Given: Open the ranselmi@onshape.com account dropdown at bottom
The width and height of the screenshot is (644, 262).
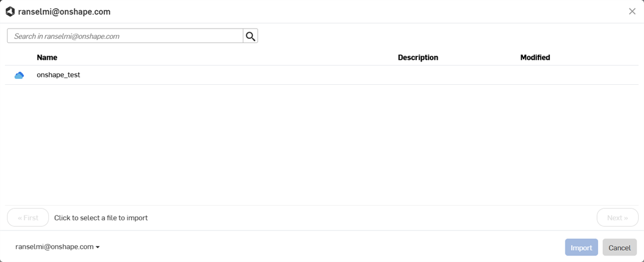Looking at the screenshot, I should coord(55,246).
